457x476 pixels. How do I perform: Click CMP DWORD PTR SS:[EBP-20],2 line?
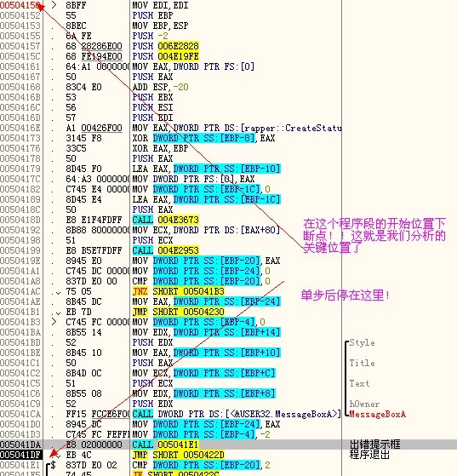[201, 465]
